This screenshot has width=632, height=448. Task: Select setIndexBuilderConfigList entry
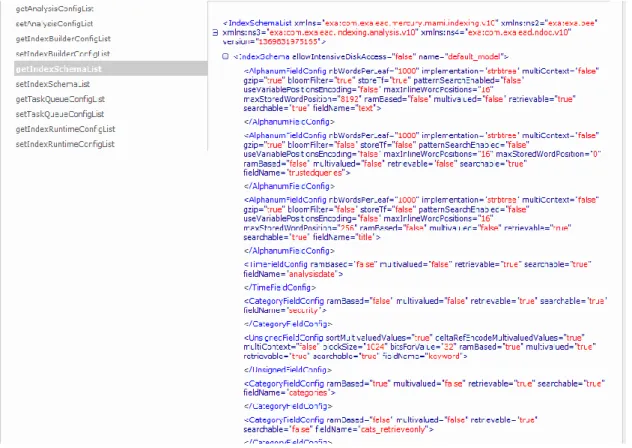click(x=63, y=54)
